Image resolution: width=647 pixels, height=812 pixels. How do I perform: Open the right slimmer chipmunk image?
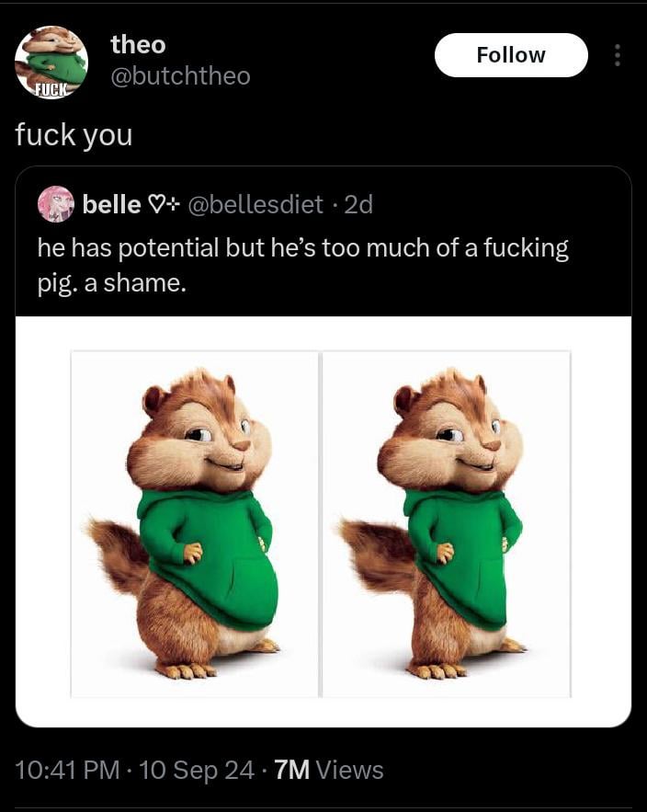446,524
